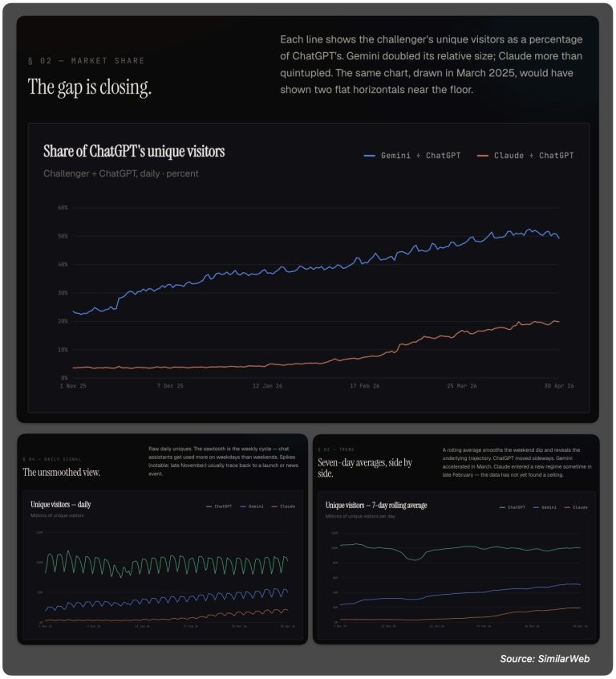Click the 1 Nov 25 axis label
The image size is (616, 679).
[73, 386]
